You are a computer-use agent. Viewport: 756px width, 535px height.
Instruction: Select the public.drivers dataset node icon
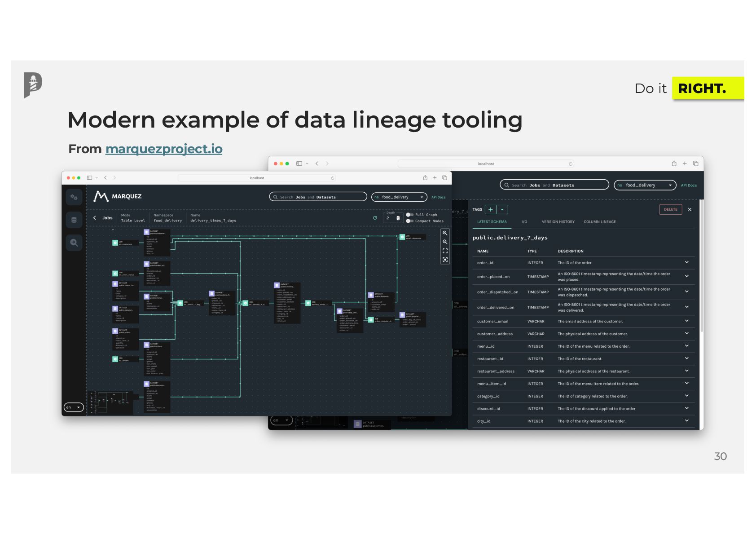[146, 345]
